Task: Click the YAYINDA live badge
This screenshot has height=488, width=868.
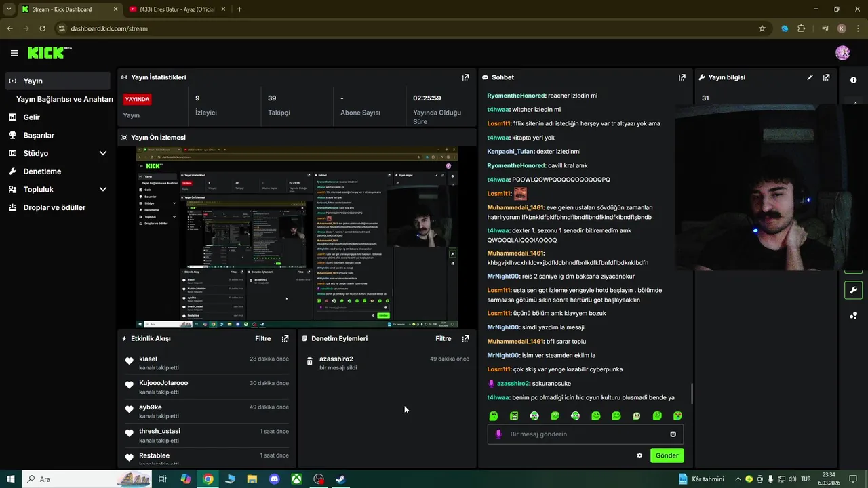Action: 138,99
